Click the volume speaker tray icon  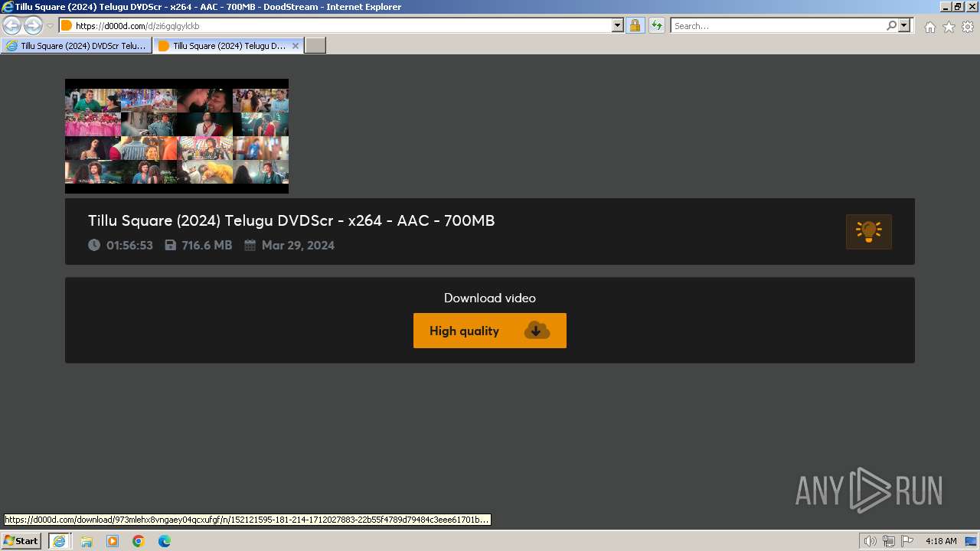871,541
